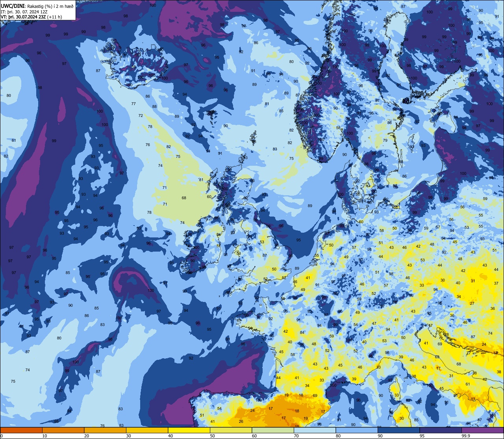Click the legend tick label 90

[x=380, y=436]
